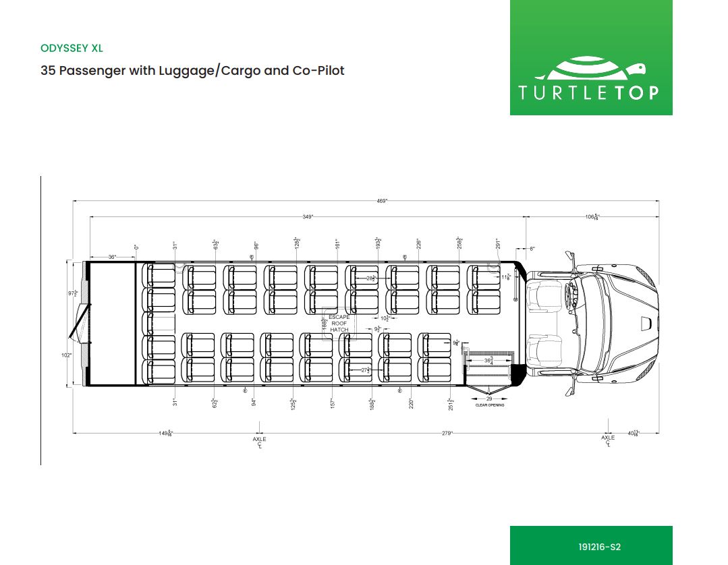Click the 220" seat position label
Image resolution: width=728 pixels, height=565 pixels.
(x=411, y=403)
